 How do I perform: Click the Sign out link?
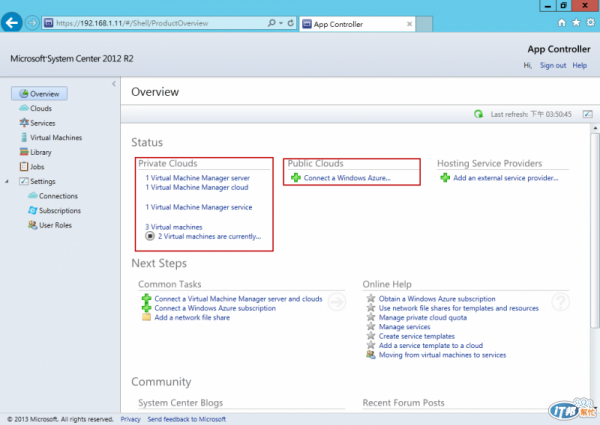click(553, 65)
